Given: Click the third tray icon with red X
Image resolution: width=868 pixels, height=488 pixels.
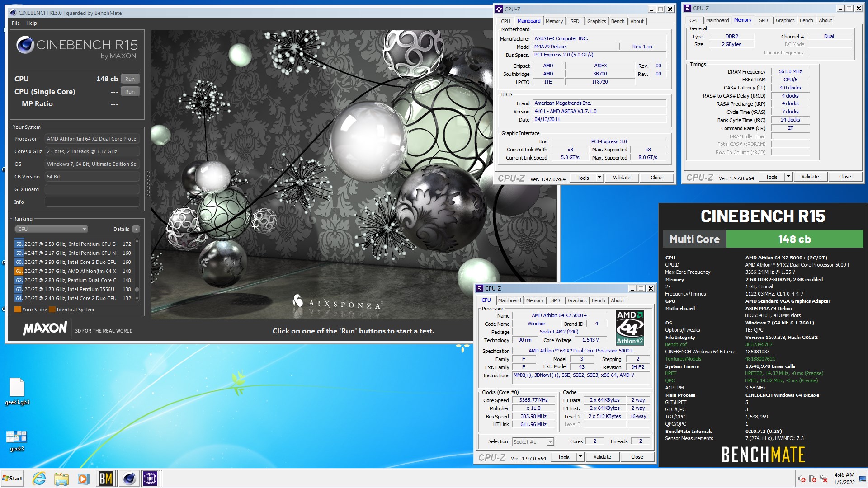Looking at the screenshot, I should coord(824,479).
